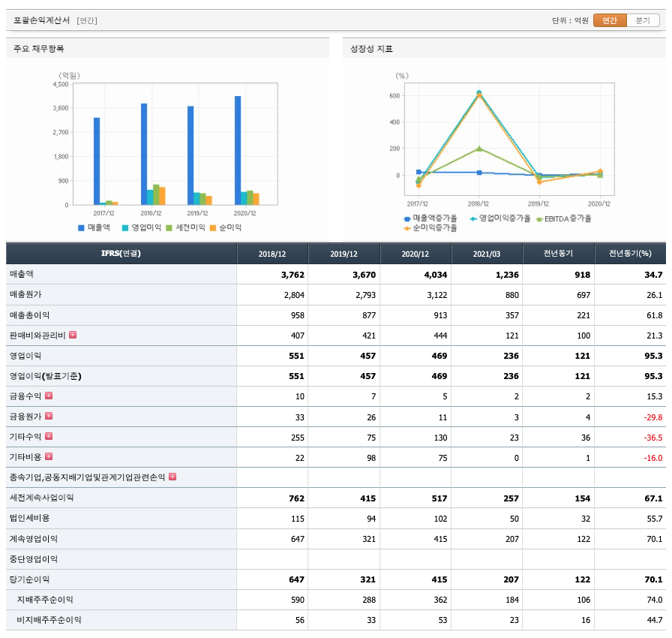The image size is (672, 638).
Task: Click the 34.7 value in 매출액 row
Action: [653, 275]
